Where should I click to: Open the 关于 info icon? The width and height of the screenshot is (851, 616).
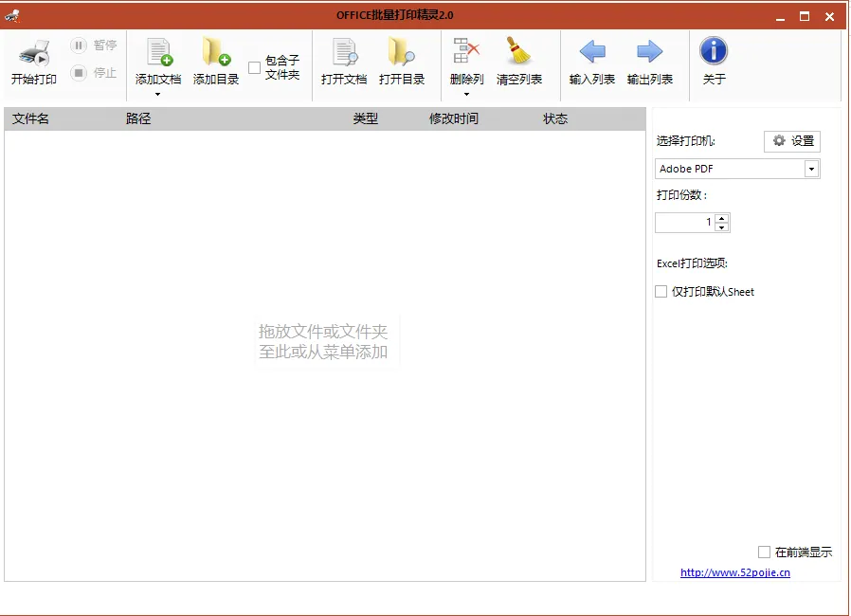click(x=714, y=51)
